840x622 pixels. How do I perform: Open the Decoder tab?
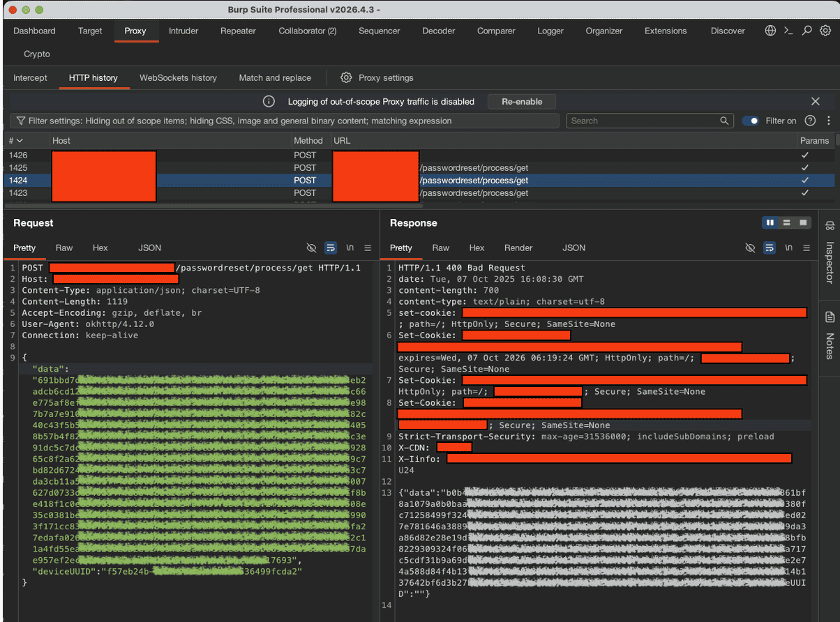point(439,31)
